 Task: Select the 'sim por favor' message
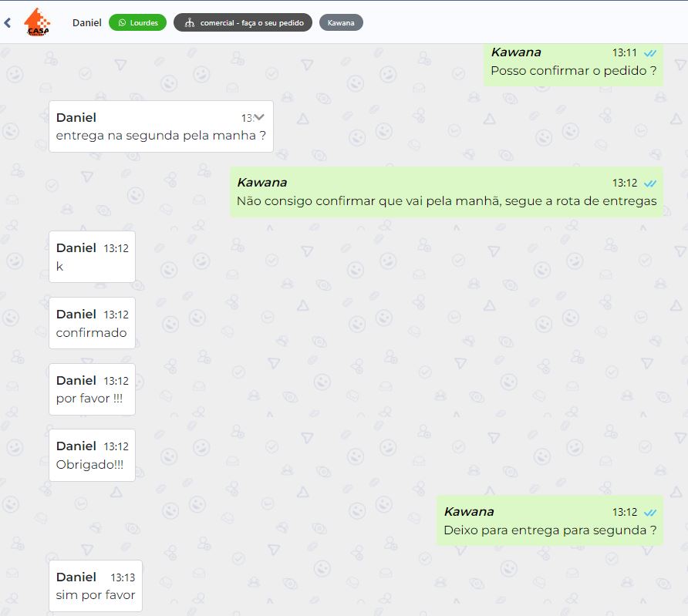96,586
